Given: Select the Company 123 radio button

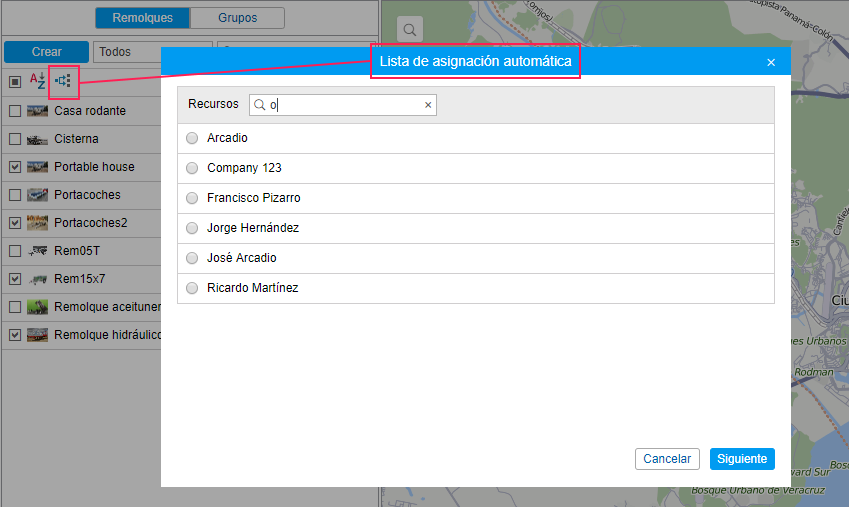Looking at the screenshot, I should (192, 168).
